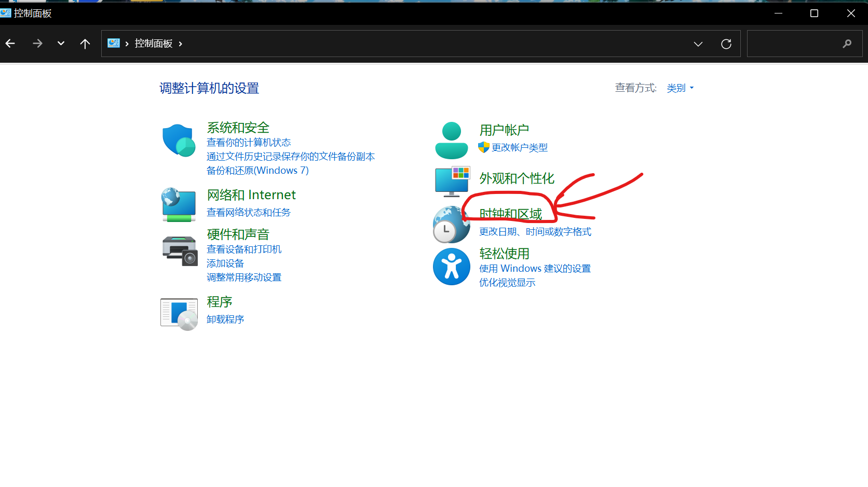Click 更改日期、时间或数字格式
This screenshot has height=487, width=868.
pyautogui.click(x=535, y=231)
